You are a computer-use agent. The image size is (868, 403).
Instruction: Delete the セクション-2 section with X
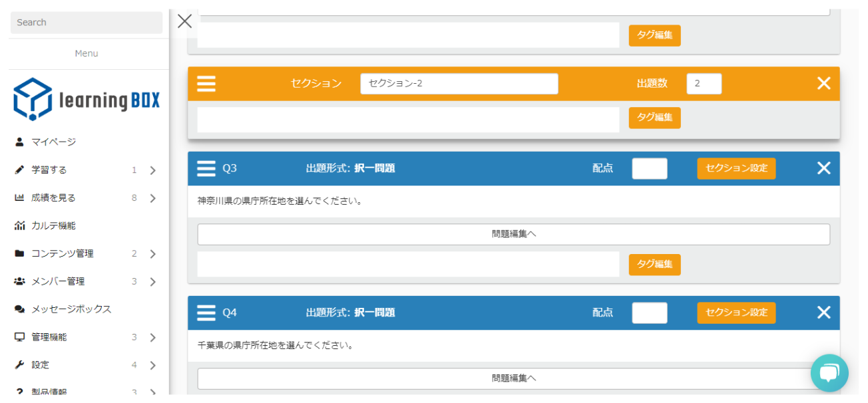click(823, 84)
